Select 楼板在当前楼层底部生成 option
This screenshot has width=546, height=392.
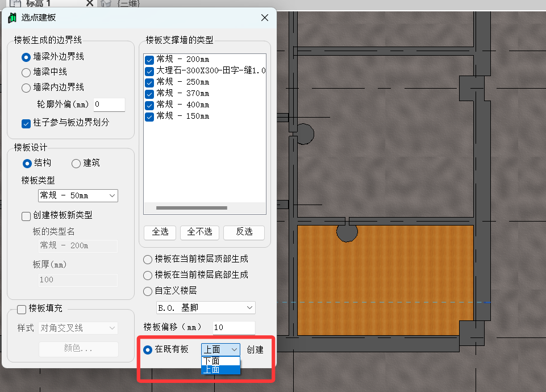(x=148, y=276)
